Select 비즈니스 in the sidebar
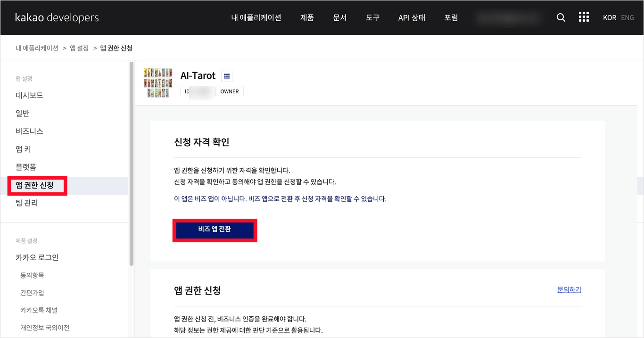The image size is (644, 338). click(x=29, y=131)
